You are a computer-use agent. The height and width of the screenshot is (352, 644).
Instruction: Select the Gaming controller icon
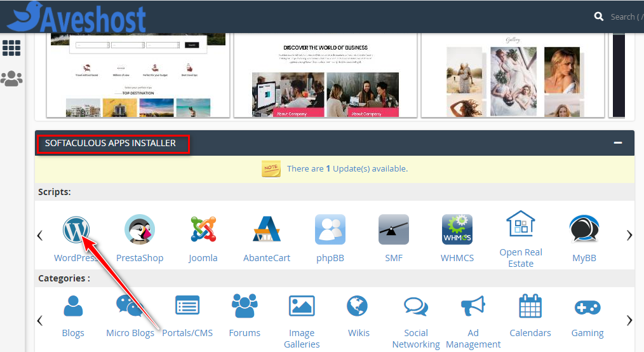coord(587,308)
